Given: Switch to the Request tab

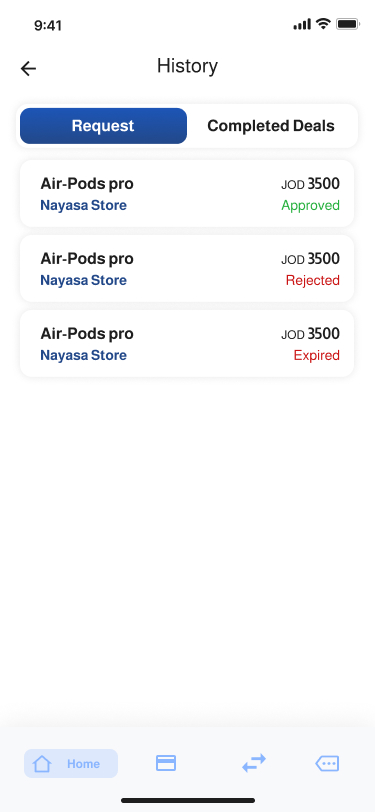Looking at the screenshot, I should coord(103,126).
